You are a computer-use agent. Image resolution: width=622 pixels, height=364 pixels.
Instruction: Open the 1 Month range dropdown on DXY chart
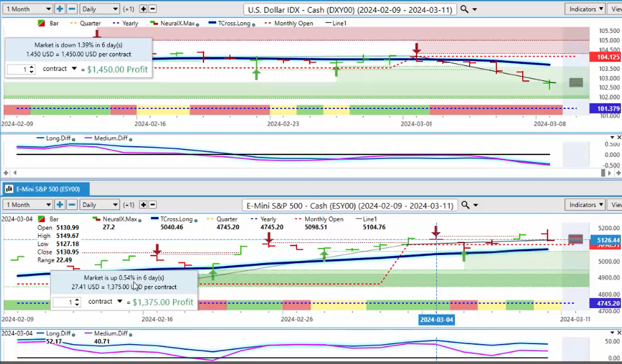(x=27, y=9)
